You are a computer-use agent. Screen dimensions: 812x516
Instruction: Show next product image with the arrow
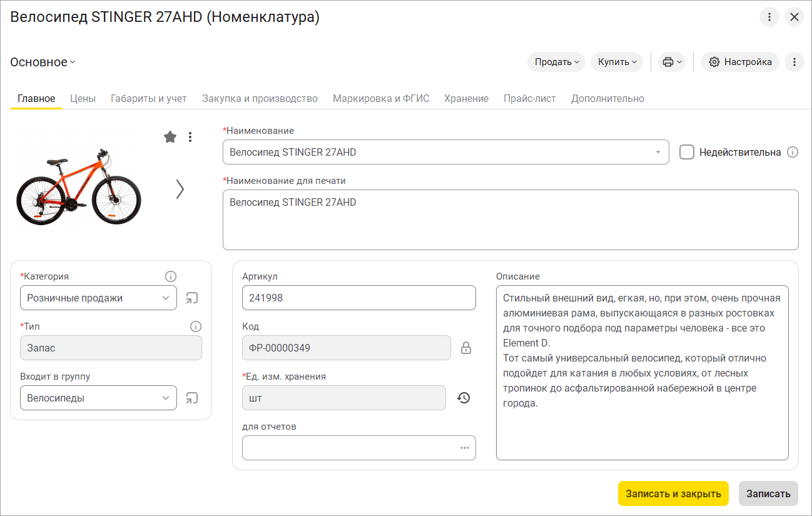pyautogui.click(x=180, y=189)
